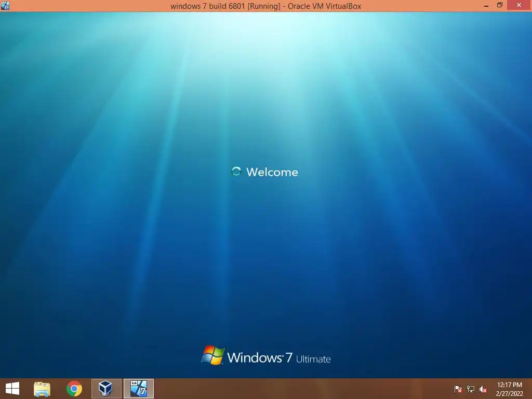
Task: Click the Windows 7 Ultimate logo
Action: coord(265,355)
